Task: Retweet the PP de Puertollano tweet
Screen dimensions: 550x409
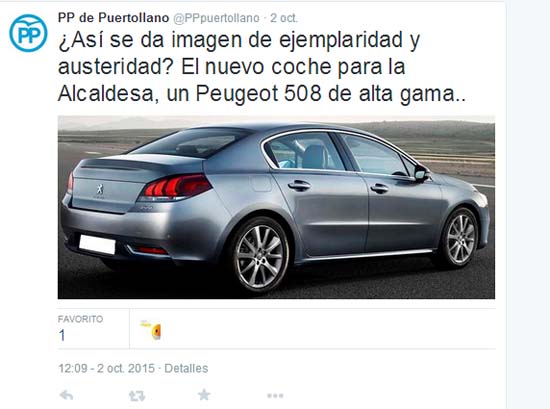Action: click(x=137, y=396)
